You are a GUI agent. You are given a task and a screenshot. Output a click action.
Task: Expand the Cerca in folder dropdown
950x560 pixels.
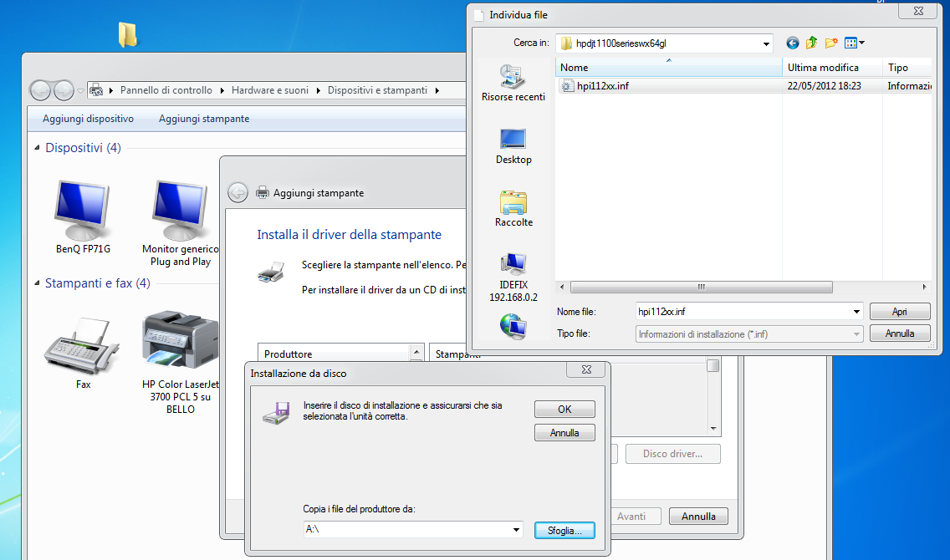(767, 43)
